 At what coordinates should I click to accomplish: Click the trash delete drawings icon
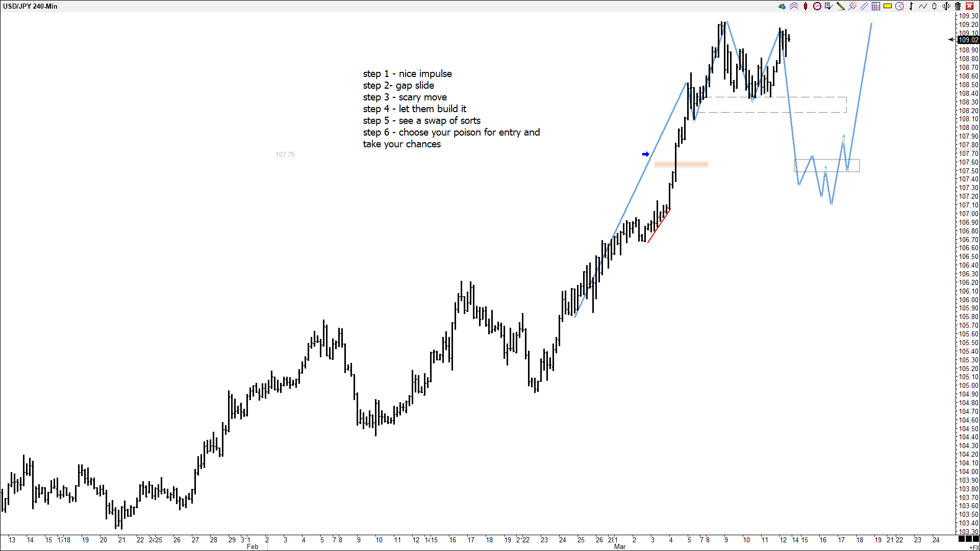point(958,6)
